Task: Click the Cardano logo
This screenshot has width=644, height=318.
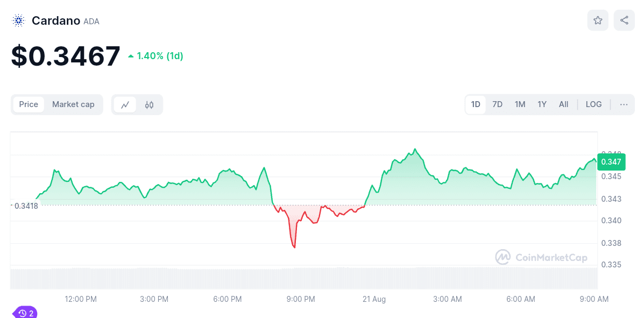Action: 18,20
